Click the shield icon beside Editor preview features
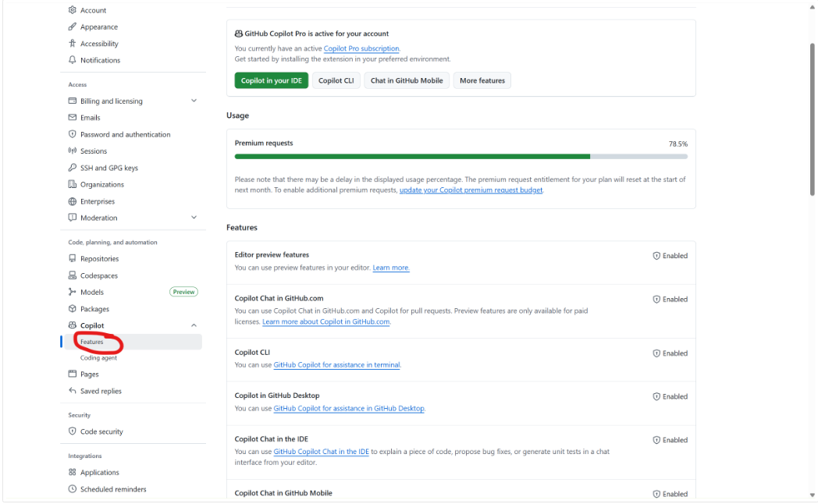Screen dimensions: 818x504 click(x=656, y=256)
